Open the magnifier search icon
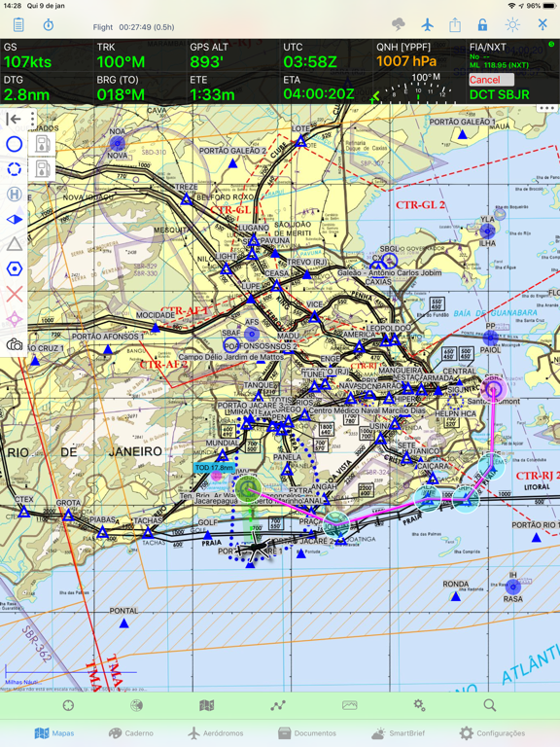Image resolution: width=560 pixels, height=747 pixels. [x=490, y=705]
